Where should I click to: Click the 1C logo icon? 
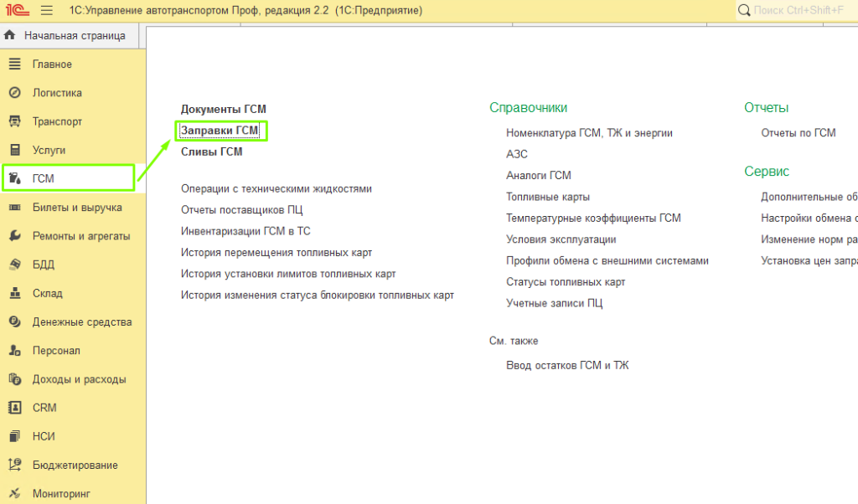(17, 10)
